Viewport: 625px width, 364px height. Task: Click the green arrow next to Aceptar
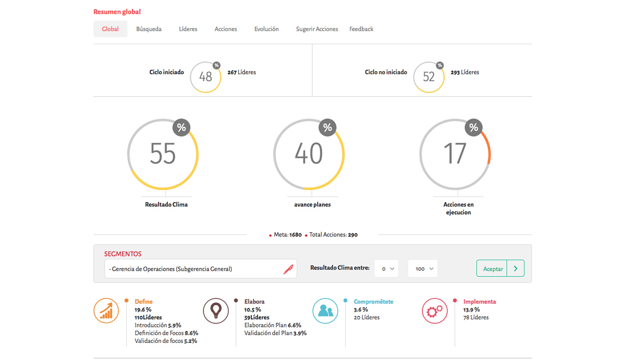516,269
